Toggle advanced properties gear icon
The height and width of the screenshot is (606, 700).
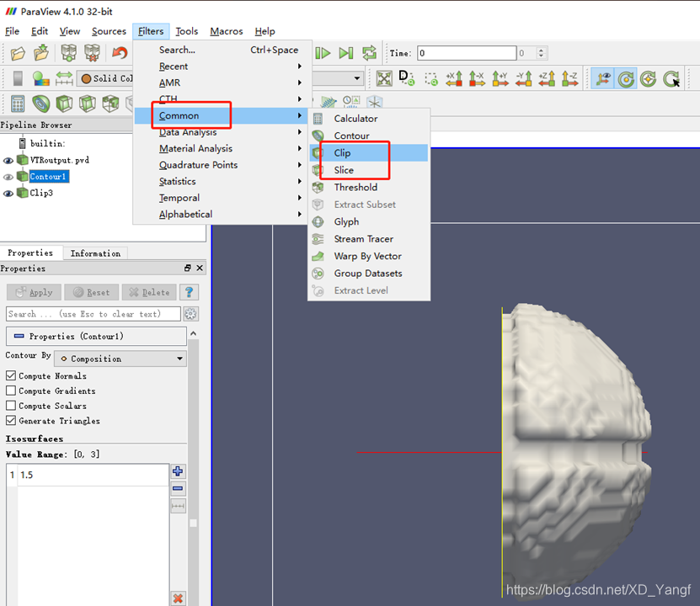tap(190, 314)
